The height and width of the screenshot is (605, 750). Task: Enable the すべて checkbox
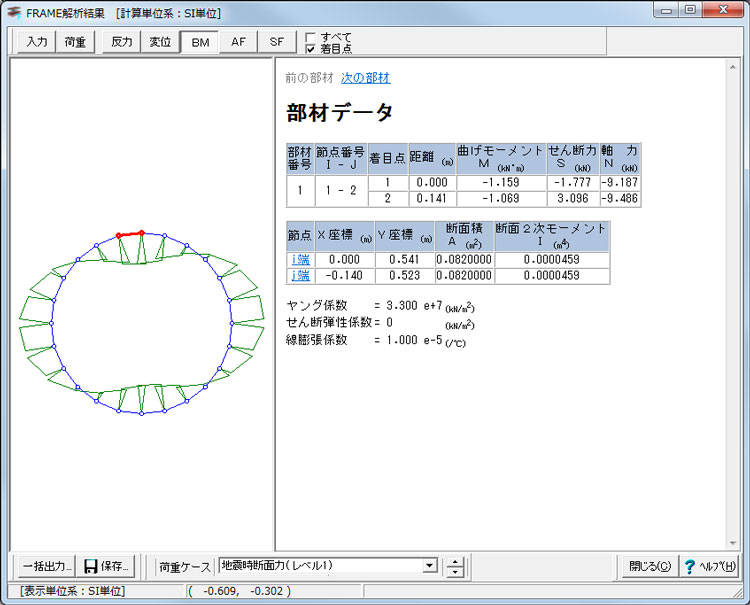311,37
